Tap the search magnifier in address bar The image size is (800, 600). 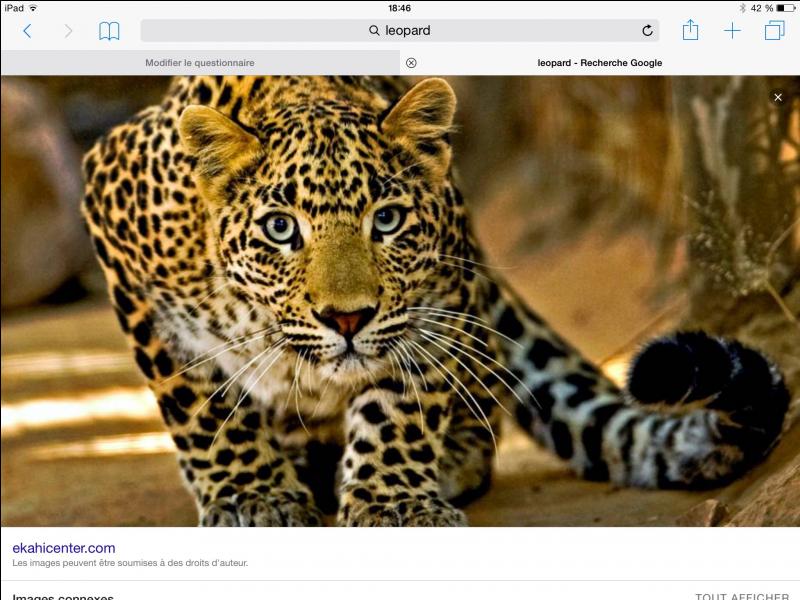(x=374, y=31)
